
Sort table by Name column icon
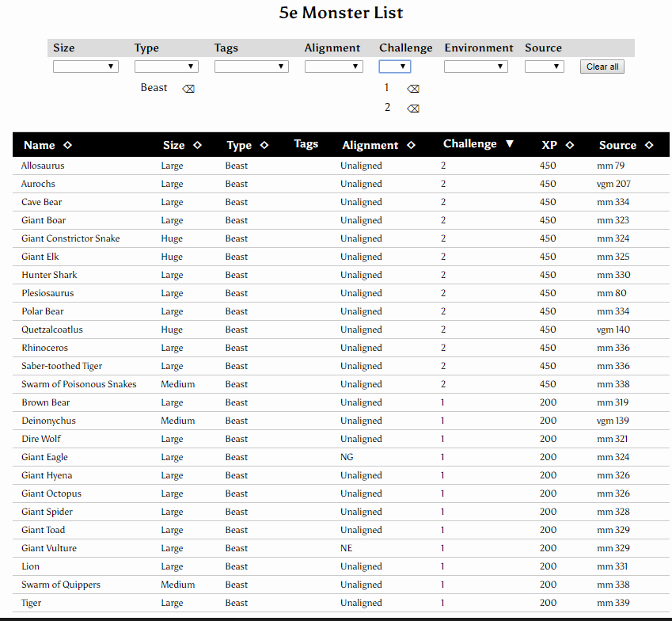[x=67, y=145]
